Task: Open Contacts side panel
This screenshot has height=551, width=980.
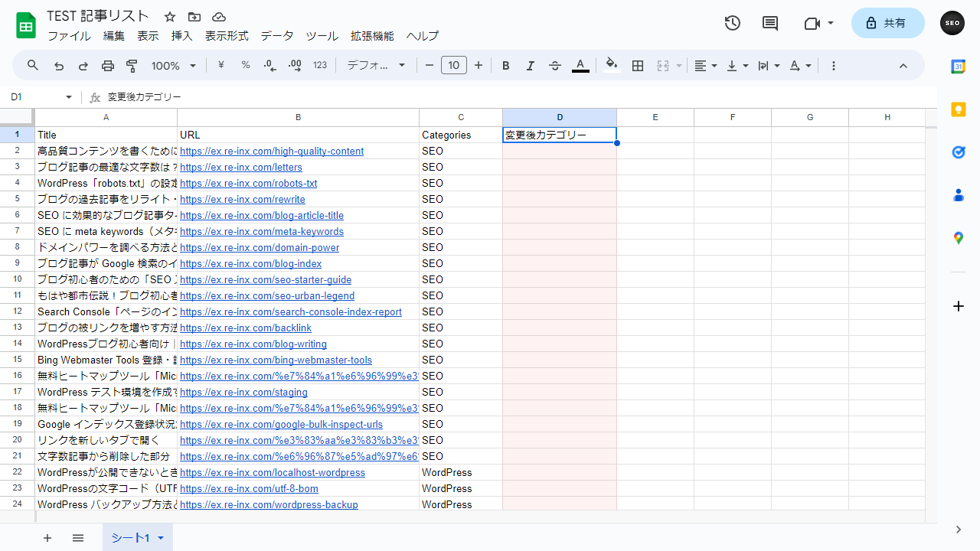Action: coord(958,195)
